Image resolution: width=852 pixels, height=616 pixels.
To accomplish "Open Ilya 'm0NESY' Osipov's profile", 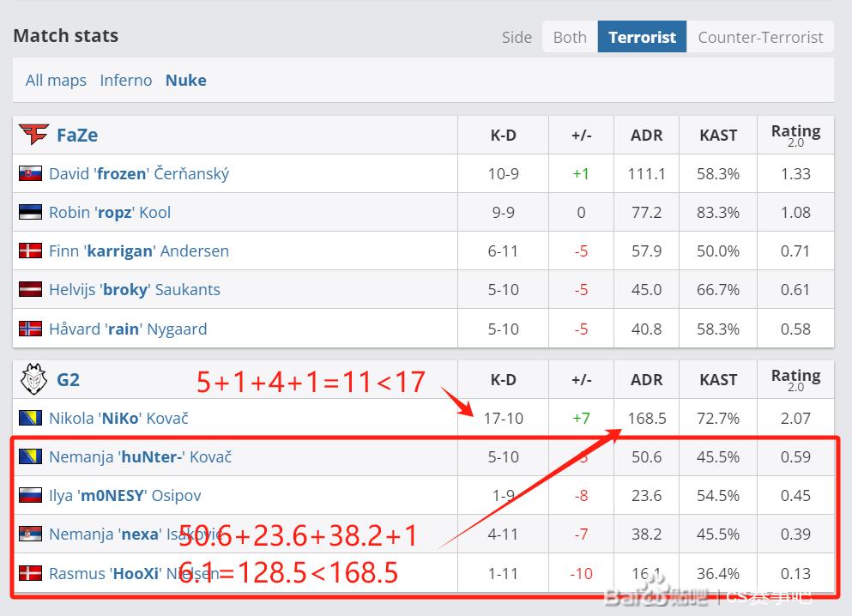I will click(125, 495).
